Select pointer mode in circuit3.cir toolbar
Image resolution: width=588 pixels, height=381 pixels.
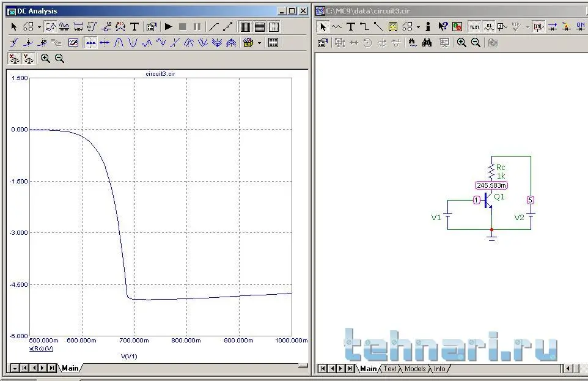323,27
